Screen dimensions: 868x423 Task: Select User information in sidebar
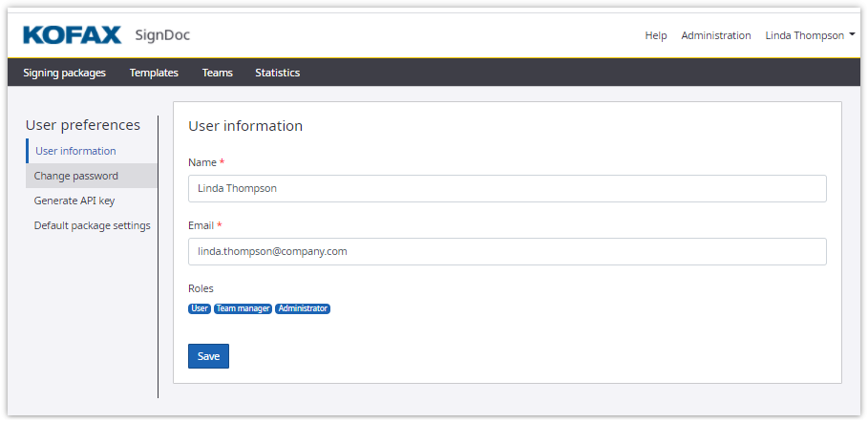tap(75, 151)
